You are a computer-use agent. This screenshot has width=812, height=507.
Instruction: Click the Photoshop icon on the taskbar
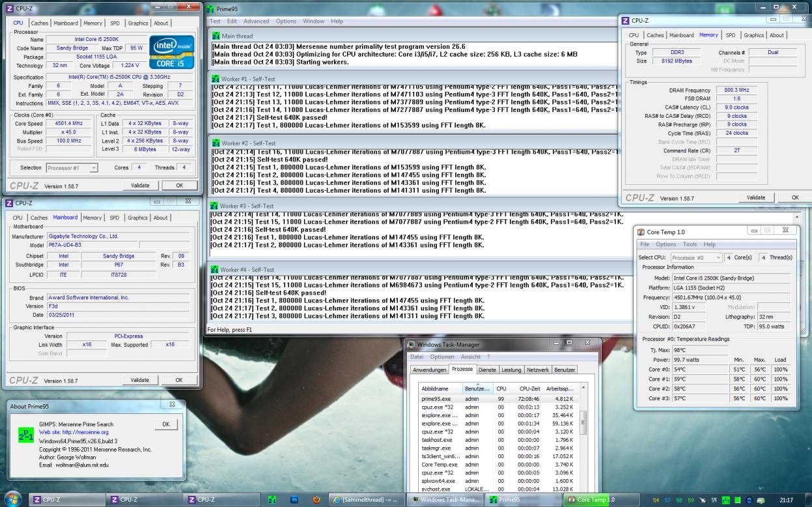point(294,499)
